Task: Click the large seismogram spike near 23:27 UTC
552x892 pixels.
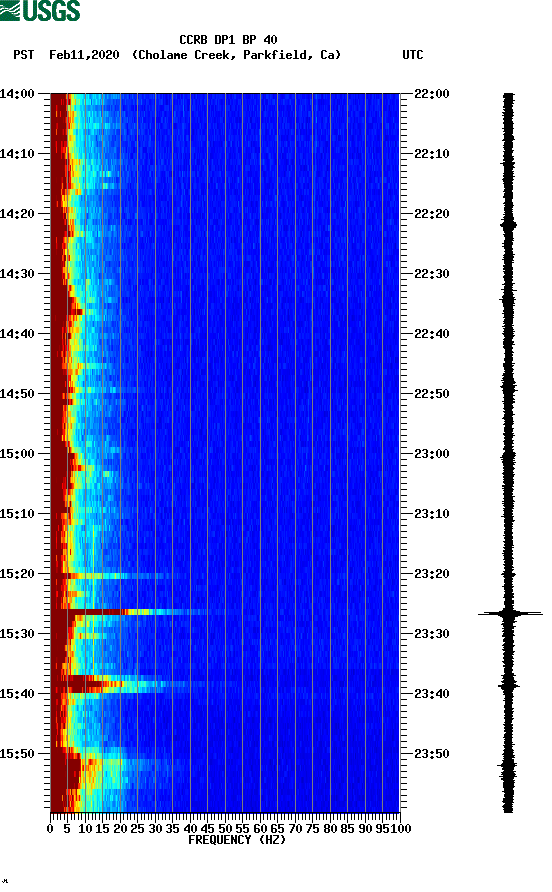Action: point(510,613)
